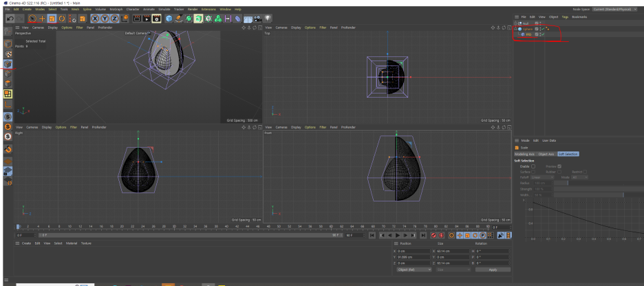Enable the Soft Selection Enable checkbox
The width and height of the screenshot is (644, 286).
(x=533, y=166)
